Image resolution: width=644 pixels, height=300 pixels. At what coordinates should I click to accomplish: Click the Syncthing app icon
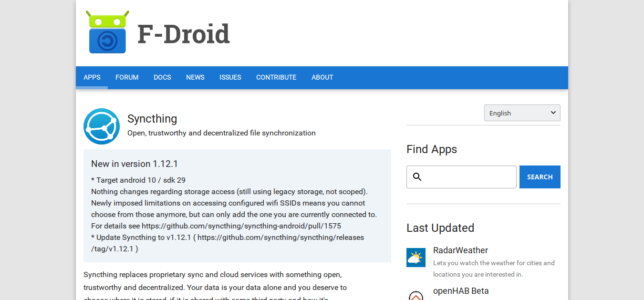tap(102, 126)
